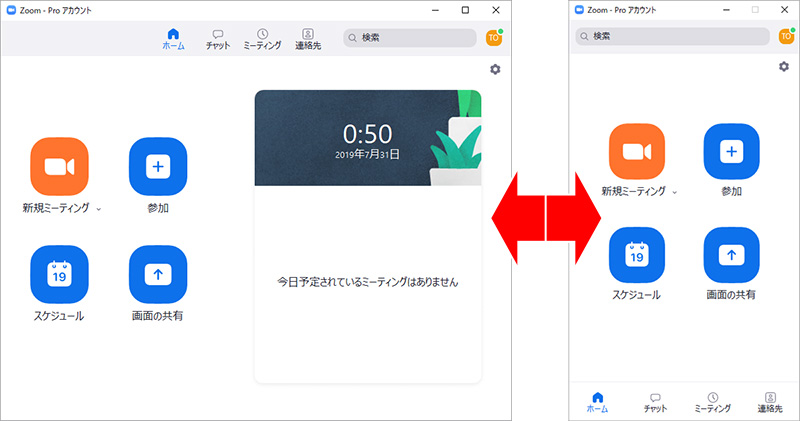800x421 pixels.
Task: Open Chat (チャット) tab in bottom navigation bar
Action: pos(655,402)
